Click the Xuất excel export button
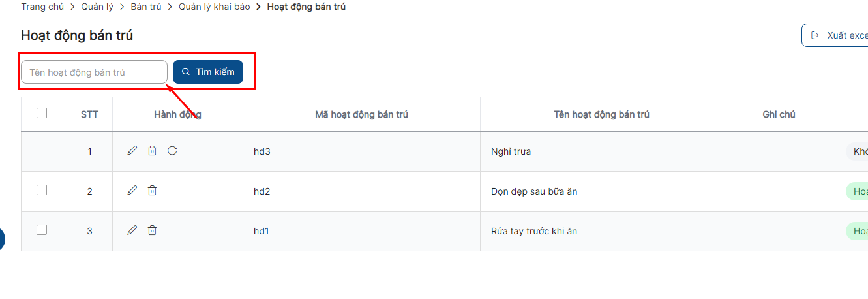The height and width of the screenshot is (299, 868). (838, 35)
